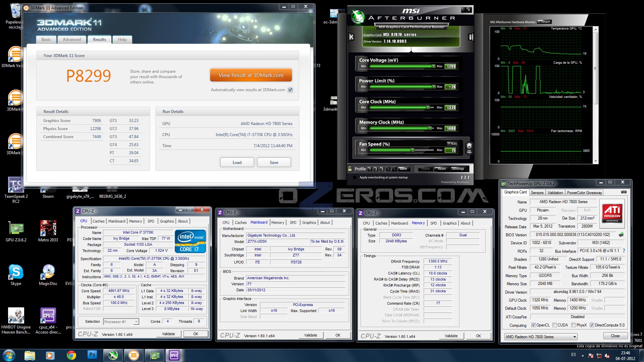Toggle the CUDA checkbox in GPU-Z

click(554, 325)
